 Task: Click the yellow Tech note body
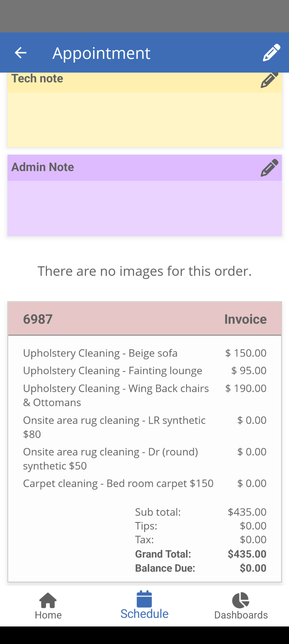(x=144, y=119)
